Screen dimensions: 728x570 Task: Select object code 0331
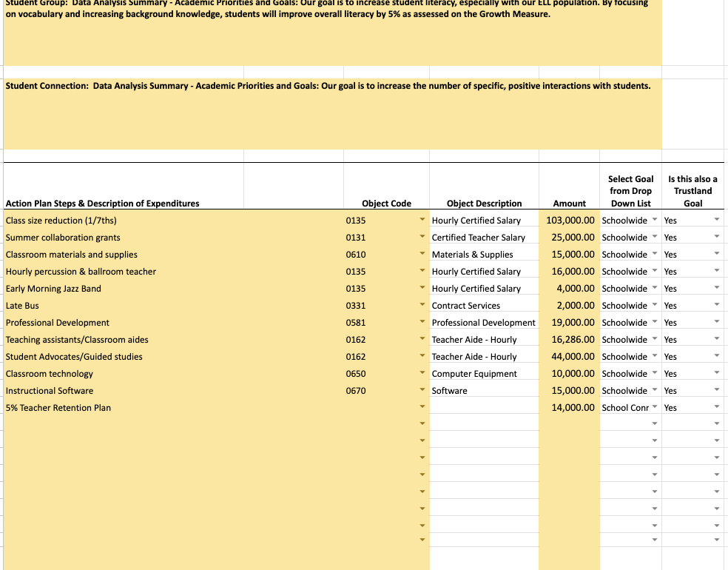pyautogui.click(x=356, y=306)
